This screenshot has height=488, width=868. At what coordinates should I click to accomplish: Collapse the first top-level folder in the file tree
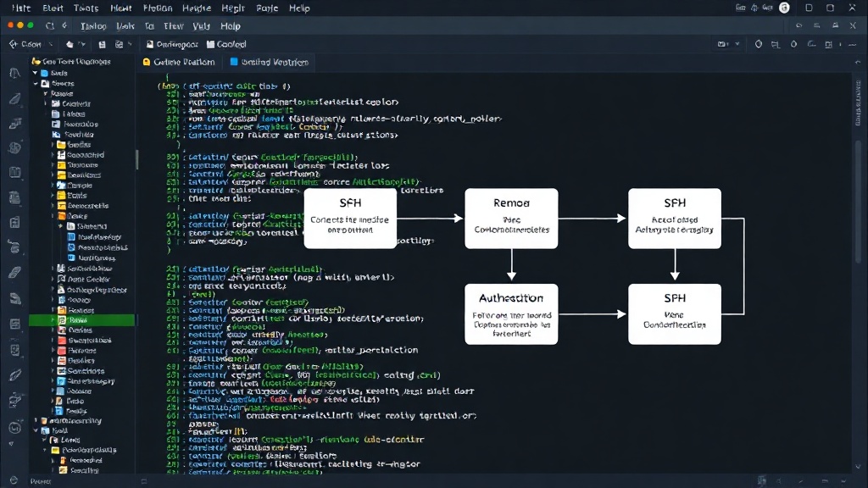click(x=36, y=73)
